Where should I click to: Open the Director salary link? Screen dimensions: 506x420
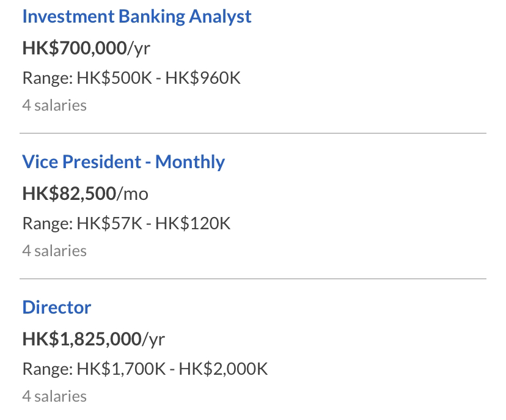57,307
